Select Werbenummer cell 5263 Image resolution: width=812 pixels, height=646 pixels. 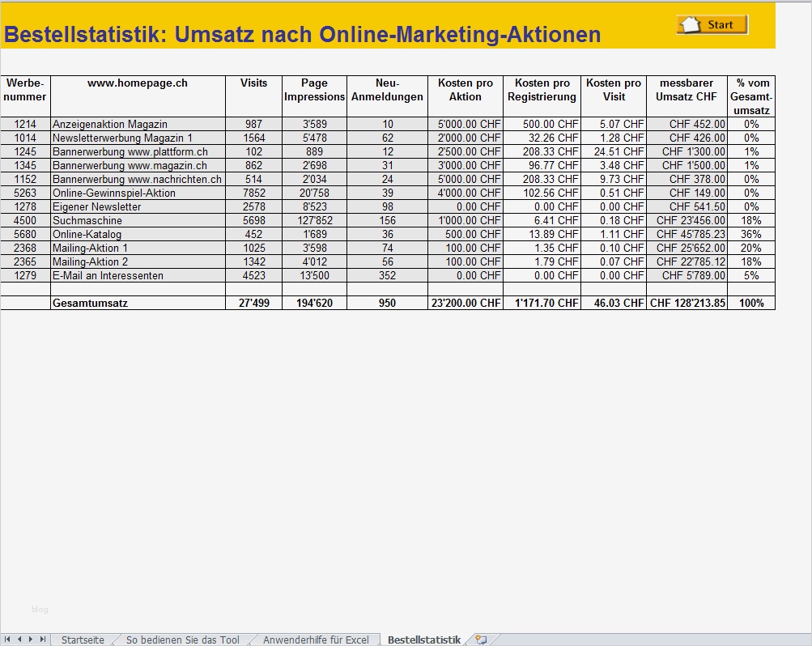[25, 193]
